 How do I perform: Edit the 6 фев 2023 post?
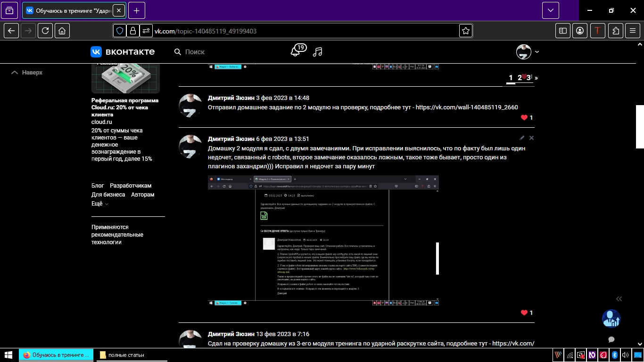pyautogui.click(x=522, y=138)
